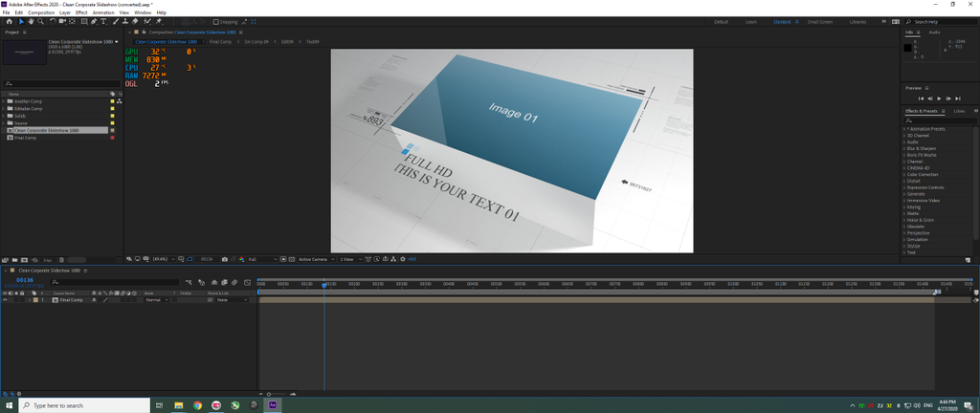Click the Take Snapshot camera icon
The width and height of the screenshot is (980, 413).
tap(224, 259)
